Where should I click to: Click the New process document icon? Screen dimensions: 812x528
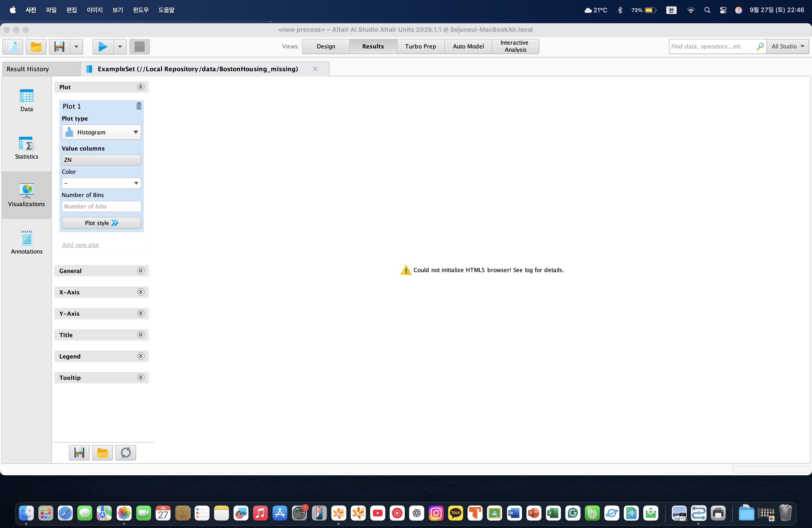[13, 46]
